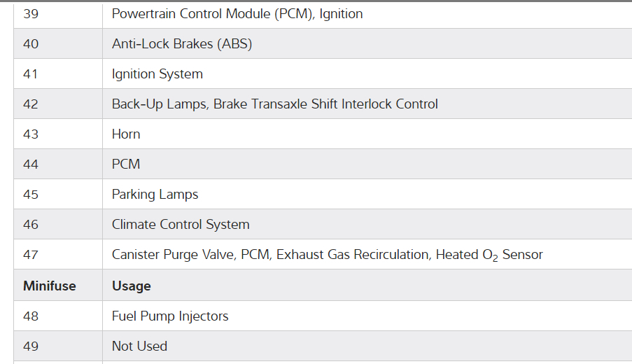Screen dimensions: 632x364
Task: Click fuse number 39 cell
Action: coord(31,14)
